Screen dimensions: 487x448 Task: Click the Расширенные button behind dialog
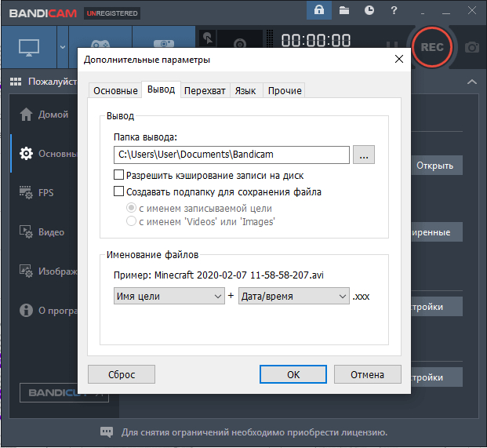pyautogui.click(x=437, y=232)
